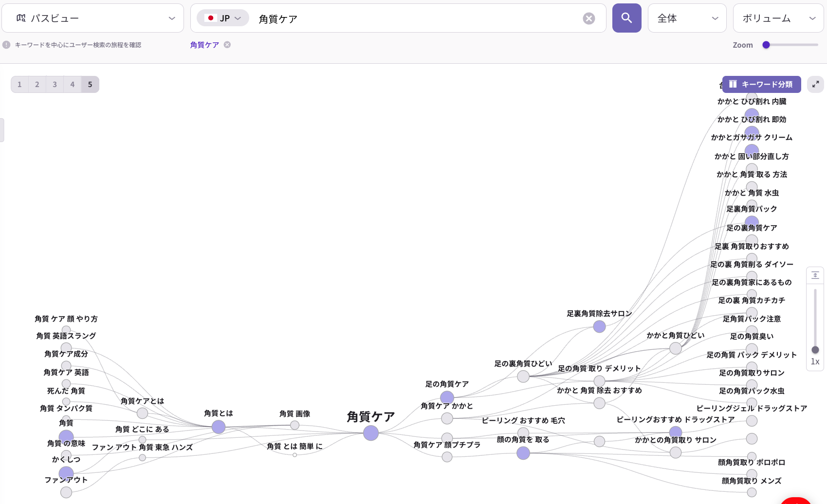Select the 角質とは node
This screenshot has width=827, height=504.
[219, 427]
